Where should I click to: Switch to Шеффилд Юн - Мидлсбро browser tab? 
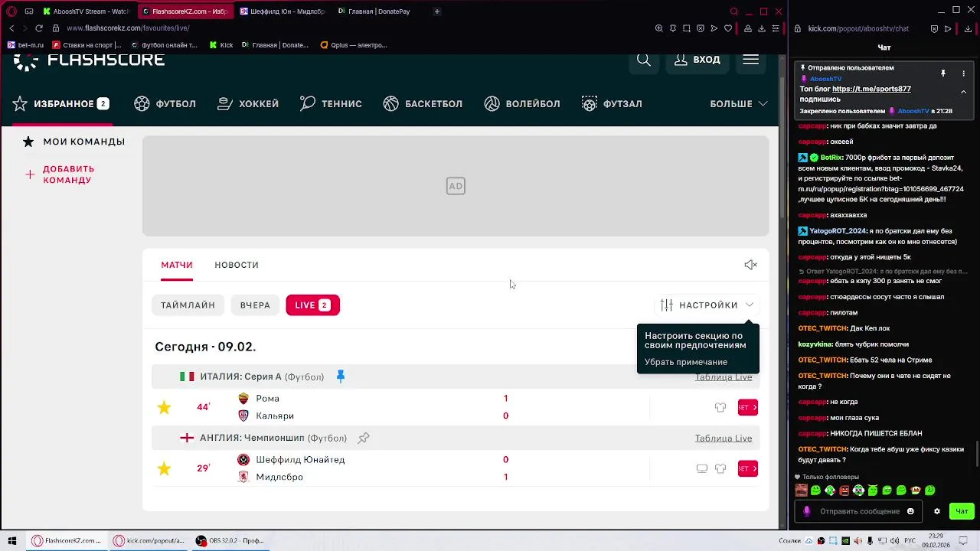coord(283,11)
